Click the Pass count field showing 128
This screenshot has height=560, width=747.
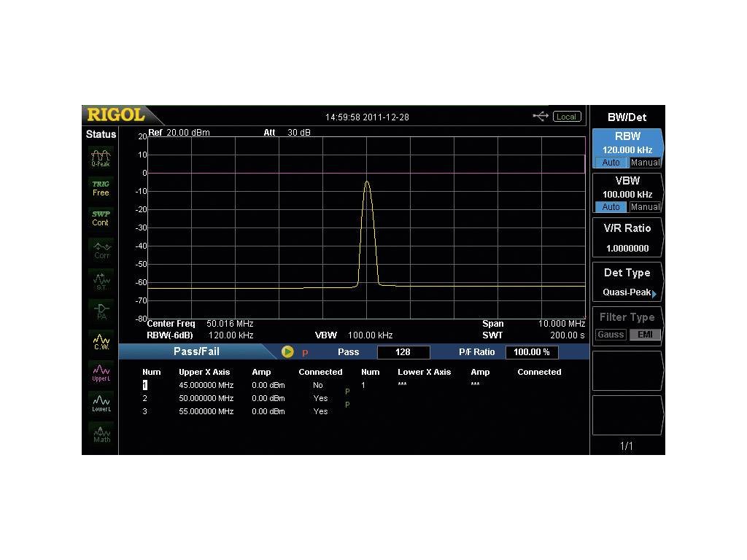coord(403,352)
